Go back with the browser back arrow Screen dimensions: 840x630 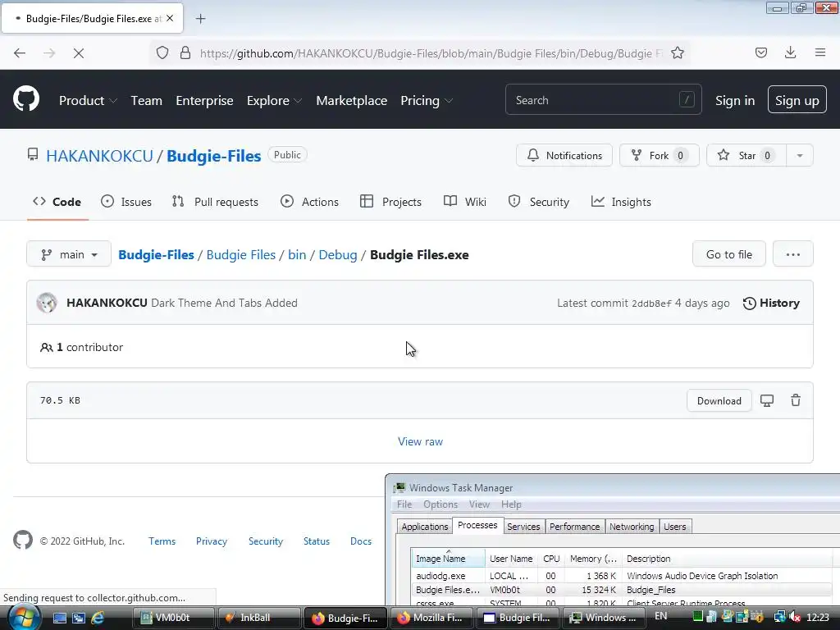point(20,53)
